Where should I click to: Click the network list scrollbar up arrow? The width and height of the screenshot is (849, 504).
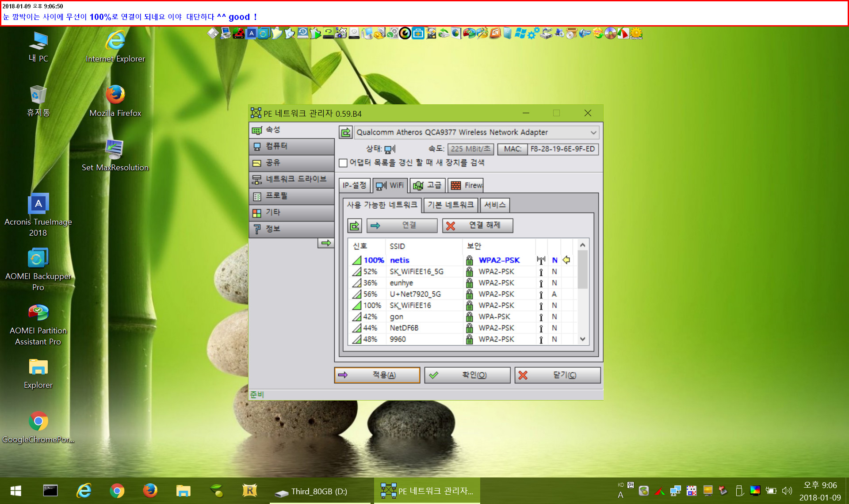[x=583, y=245]
